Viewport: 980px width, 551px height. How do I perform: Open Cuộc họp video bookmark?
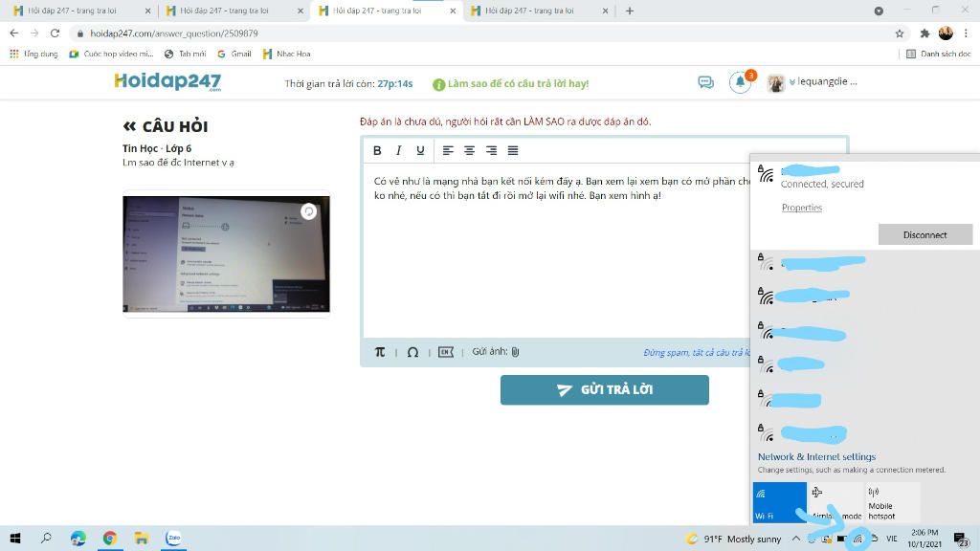[x=111, y=55]
